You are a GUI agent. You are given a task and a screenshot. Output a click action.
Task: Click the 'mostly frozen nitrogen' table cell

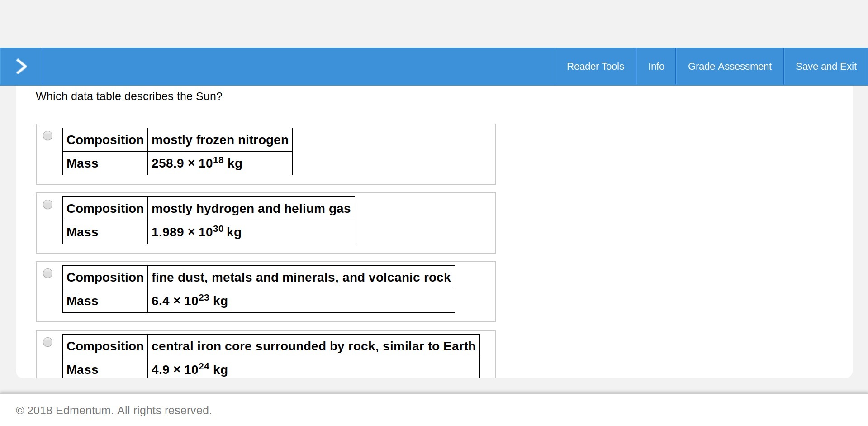coord(220,140)
